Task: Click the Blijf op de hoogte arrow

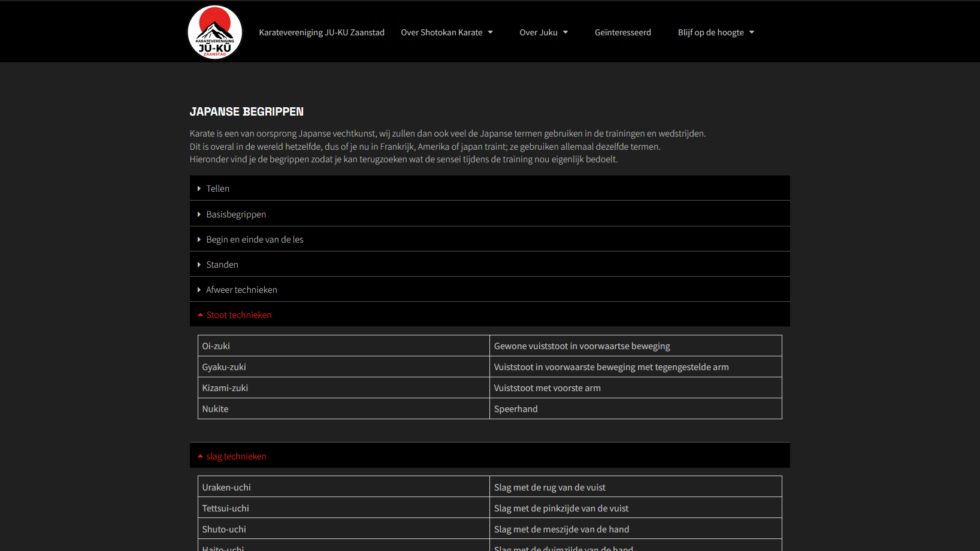Action: point(752,32)
